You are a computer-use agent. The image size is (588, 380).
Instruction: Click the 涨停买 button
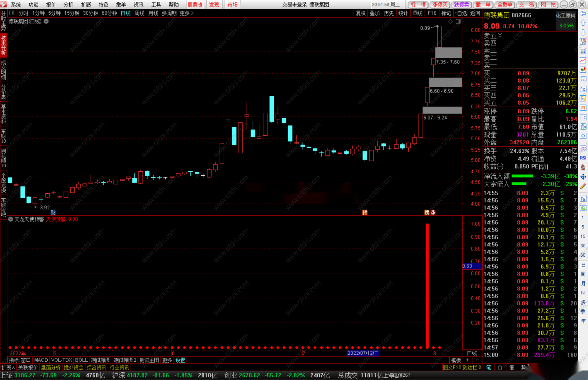440,4
